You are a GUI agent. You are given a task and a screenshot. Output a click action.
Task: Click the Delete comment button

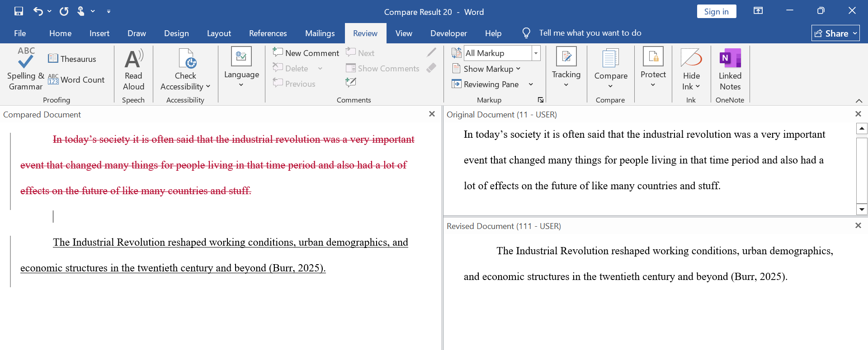coord(291,68)
